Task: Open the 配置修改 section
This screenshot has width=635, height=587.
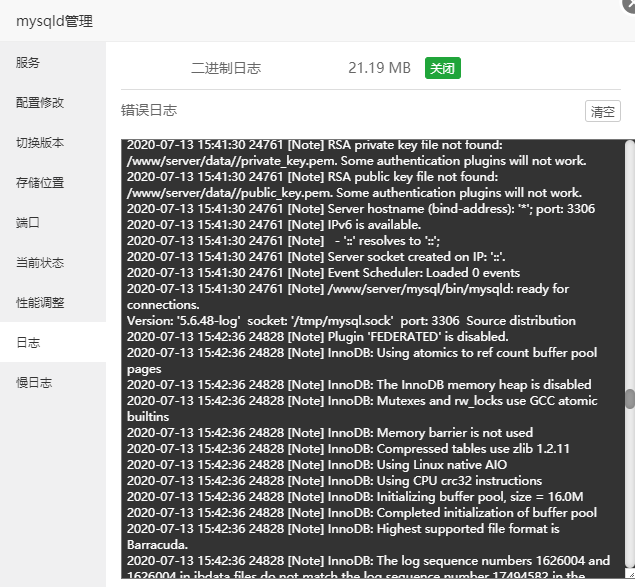Action: coord(53,102)
